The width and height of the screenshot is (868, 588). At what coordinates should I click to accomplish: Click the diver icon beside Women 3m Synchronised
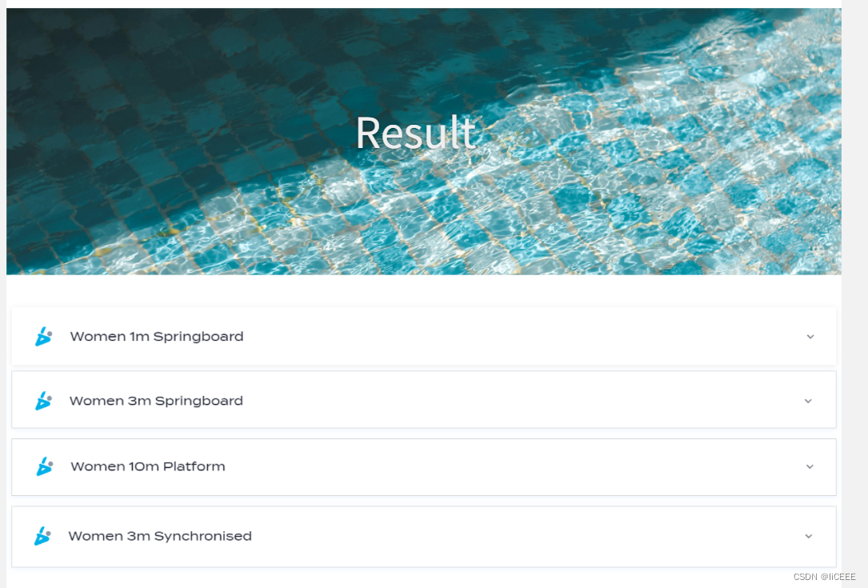coord(42,537)
